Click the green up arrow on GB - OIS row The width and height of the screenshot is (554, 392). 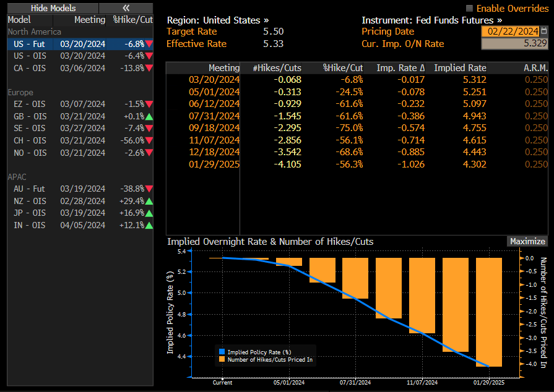[149, 116]
